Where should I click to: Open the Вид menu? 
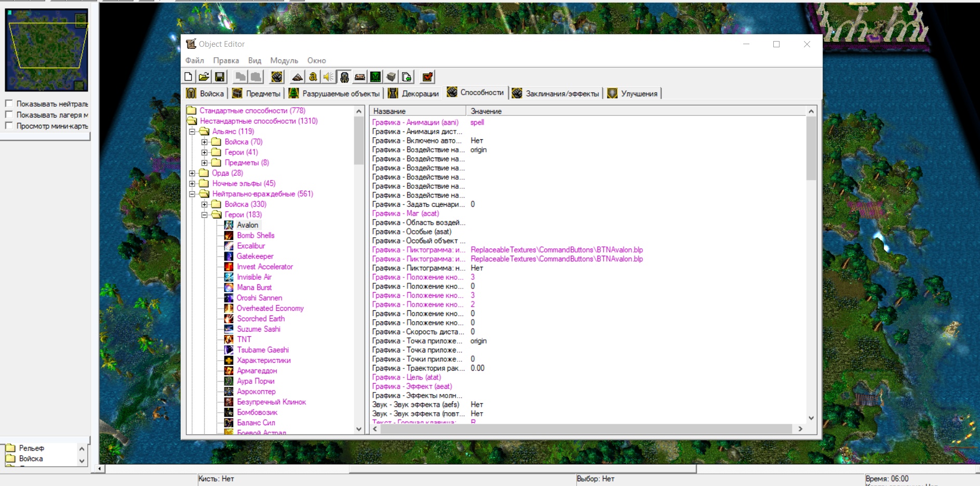pos(254,60)
